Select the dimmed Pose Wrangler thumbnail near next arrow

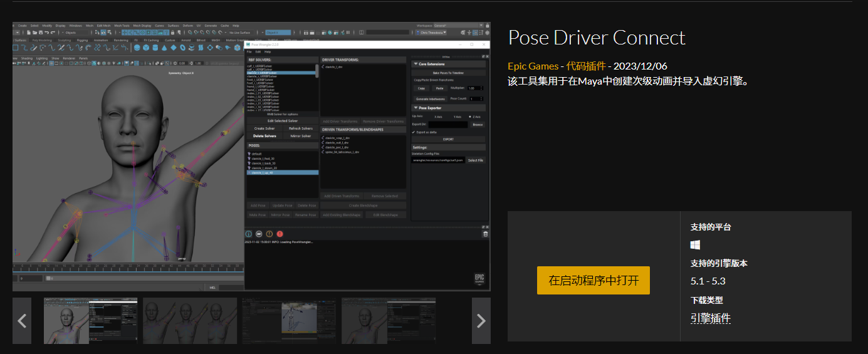coord(389,321)
